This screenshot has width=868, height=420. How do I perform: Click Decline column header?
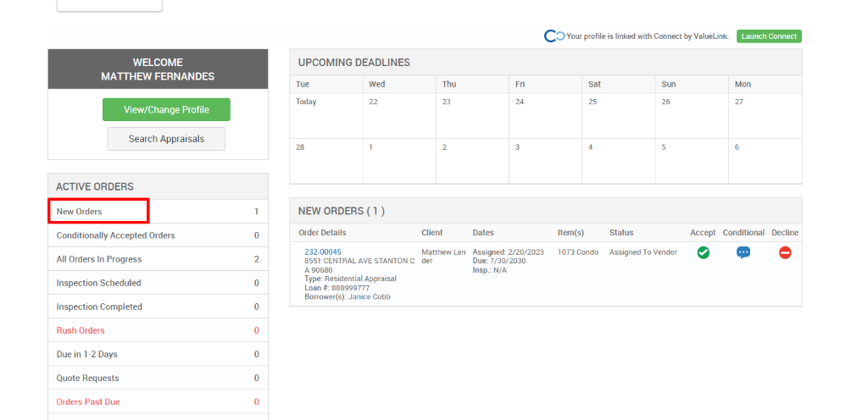coord(785,233)
